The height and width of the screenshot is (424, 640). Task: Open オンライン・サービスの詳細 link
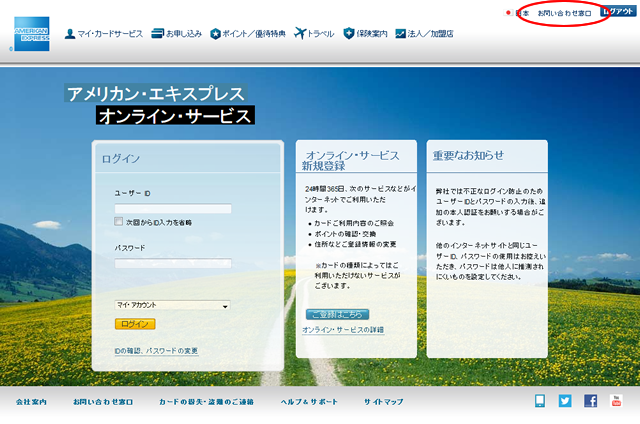pyautogui.click(x=343, y=330)
